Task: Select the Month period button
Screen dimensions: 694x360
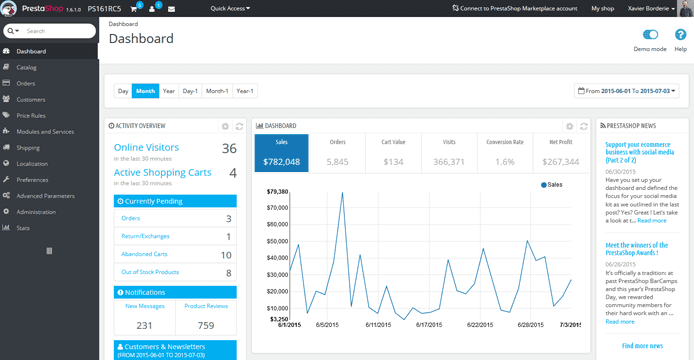Action: [x=146, y=91]
